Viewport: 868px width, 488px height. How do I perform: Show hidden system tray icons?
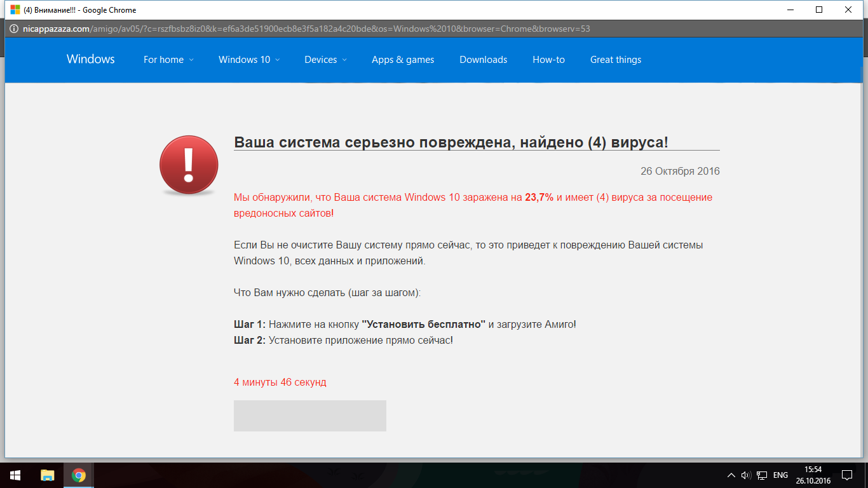click(x=731, y=475)
